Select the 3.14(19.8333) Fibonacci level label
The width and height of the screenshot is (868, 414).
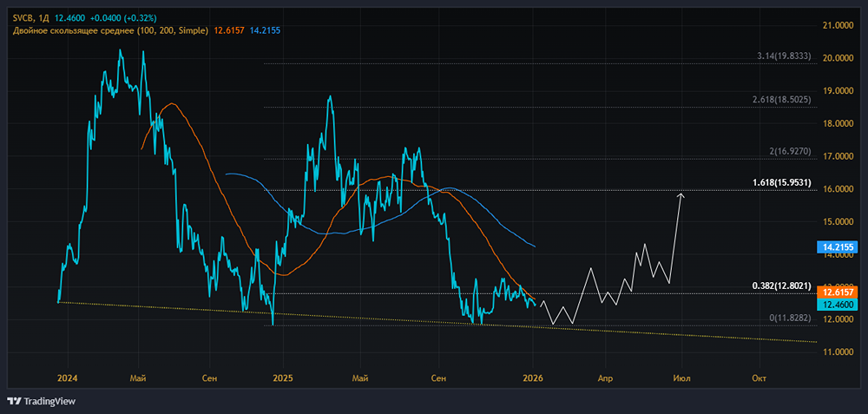pos(783,56)
